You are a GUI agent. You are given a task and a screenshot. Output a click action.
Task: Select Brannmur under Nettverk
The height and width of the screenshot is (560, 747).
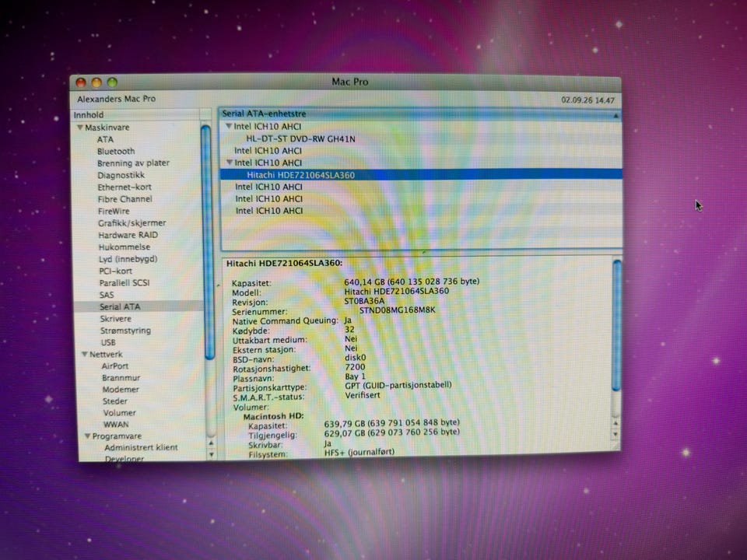(121, 378)
